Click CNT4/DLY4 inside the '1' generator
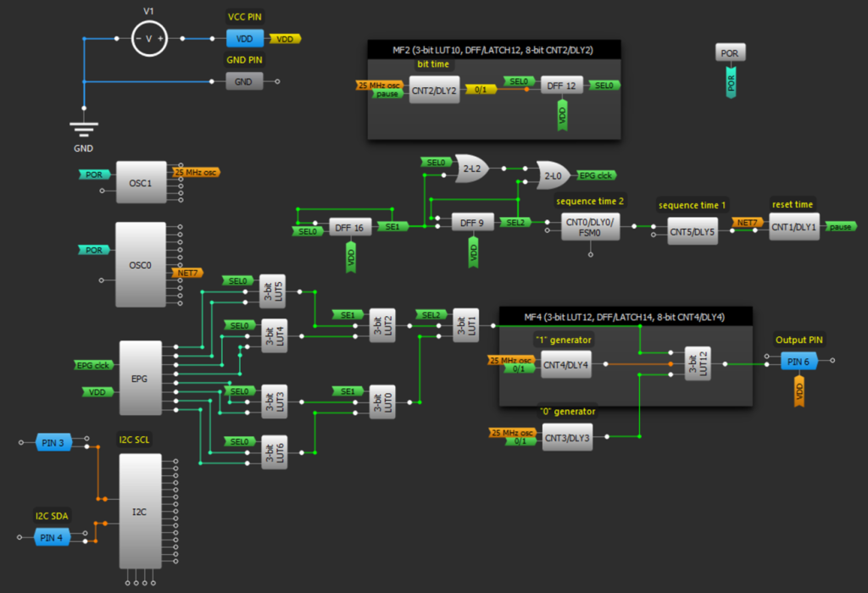 click(x=566, y=363)
